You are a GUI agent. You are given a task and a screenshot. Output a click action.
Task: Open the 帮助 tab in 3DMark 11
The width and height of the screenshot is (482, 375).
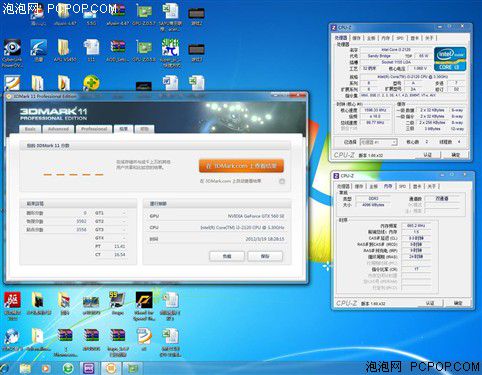(144, 129)
